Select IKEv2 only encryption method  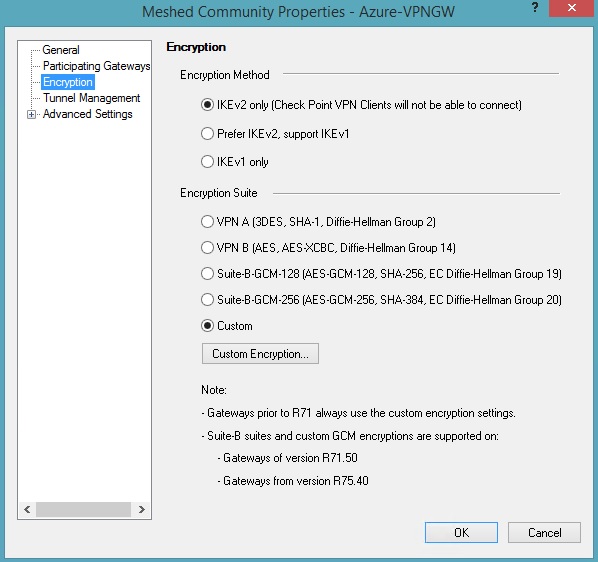pyautogui.click(x=207, y=105)
